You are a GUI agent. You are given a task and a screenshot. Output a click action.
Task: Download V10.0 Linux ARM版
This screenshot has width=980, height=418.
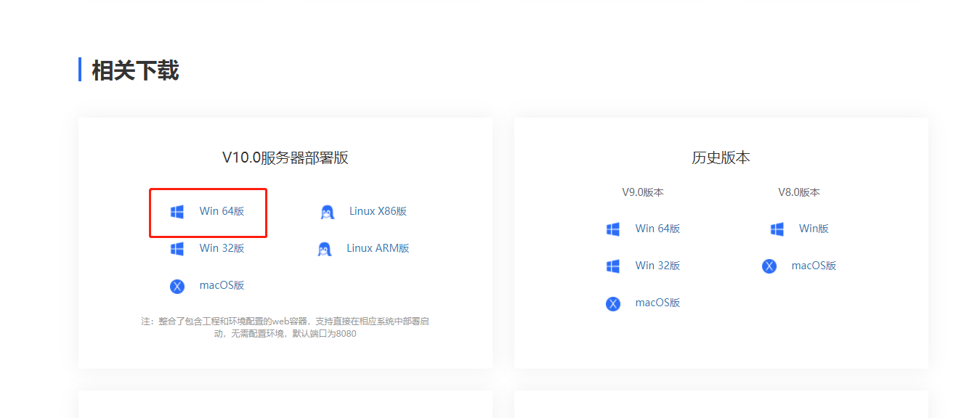[378, 248]
